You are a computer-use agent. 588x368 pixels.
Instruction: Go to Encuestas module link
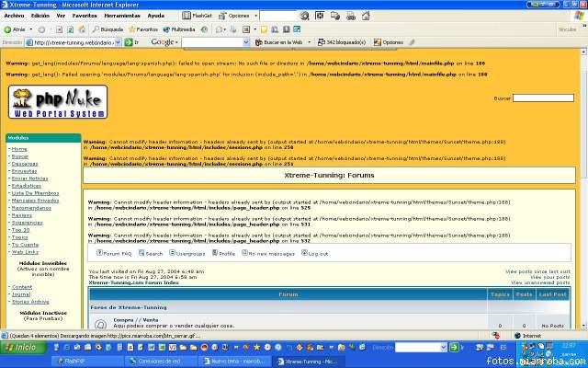25,171
